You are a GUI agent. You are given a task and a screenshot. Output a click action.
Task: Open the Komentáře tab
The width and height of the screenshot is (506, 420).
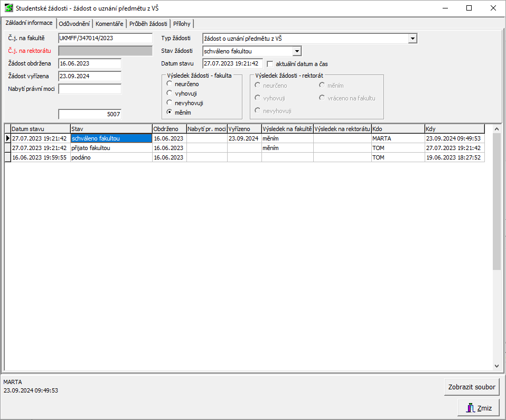click(109, 24)
